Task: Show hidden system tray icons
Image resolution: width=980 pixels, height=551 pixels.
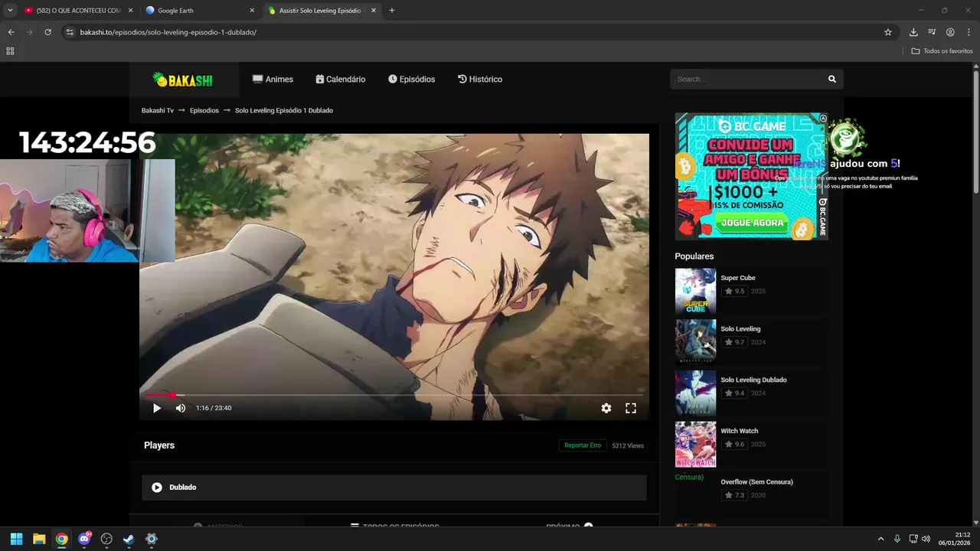Action: [x=880, y=539]
